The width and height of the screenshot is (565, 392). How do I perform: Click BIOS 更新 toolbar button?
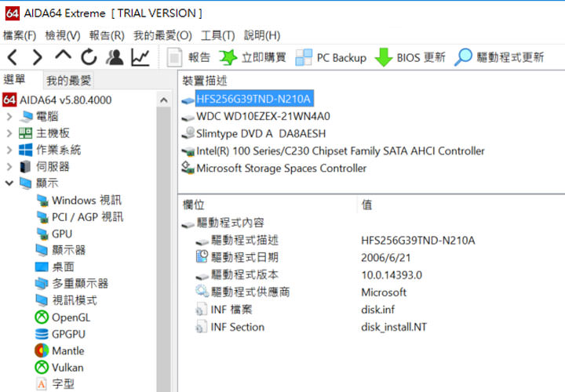[x=410, y=57]
